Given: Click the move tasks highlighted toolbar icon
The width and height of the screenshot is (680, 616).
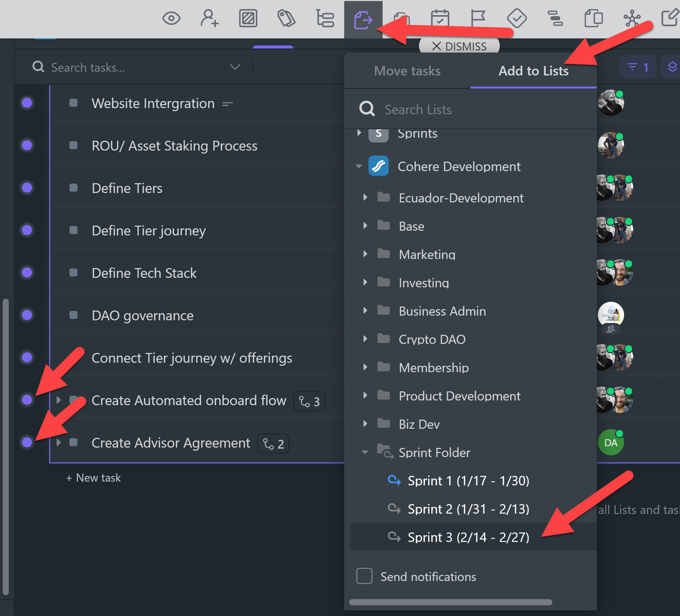Looking at the screenshot, I should click(363, 20).
